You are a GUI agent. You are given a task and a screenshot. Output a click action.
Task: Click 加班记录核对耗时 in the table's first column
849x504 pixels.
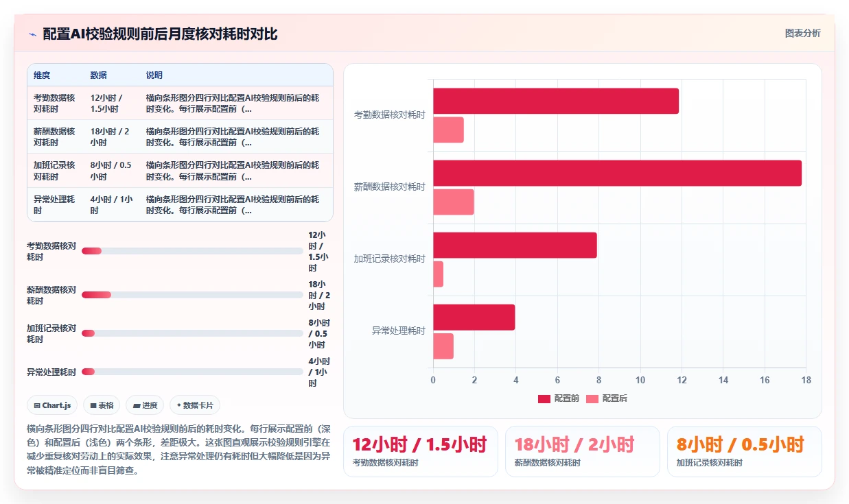[x=54, y=171]
